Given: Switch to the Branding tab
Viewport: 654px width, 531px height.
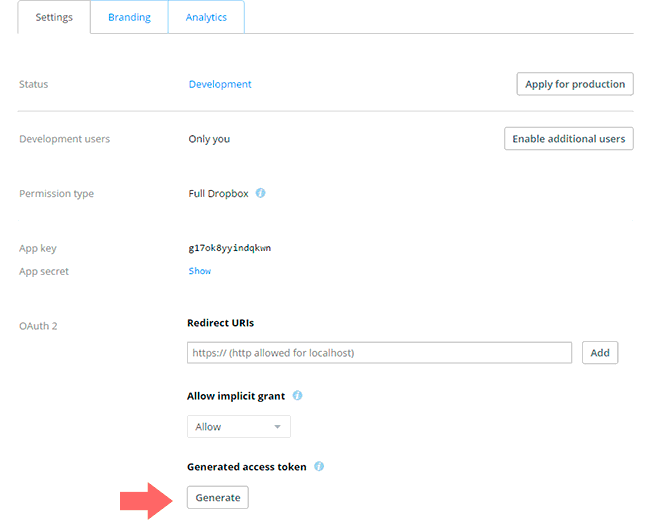Looking at the screenshot, I should (x=129, y=17).
